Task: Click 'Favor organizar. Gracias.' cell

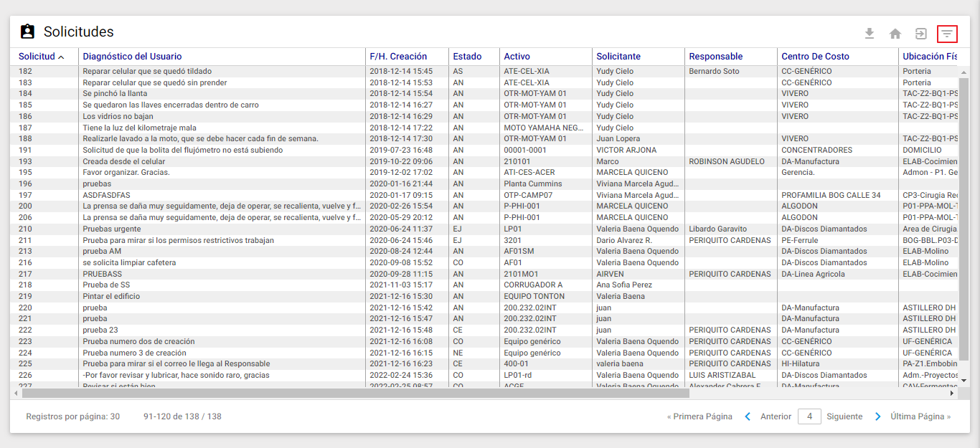Action: tap(126, 172)
